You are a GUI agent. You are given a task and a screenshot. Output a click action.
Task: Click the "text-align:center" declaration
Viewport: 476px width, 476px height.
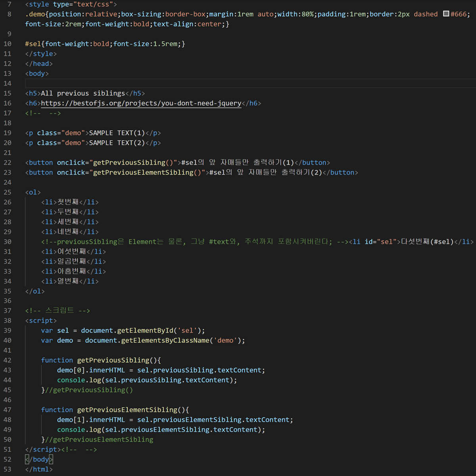pos(187,24)
